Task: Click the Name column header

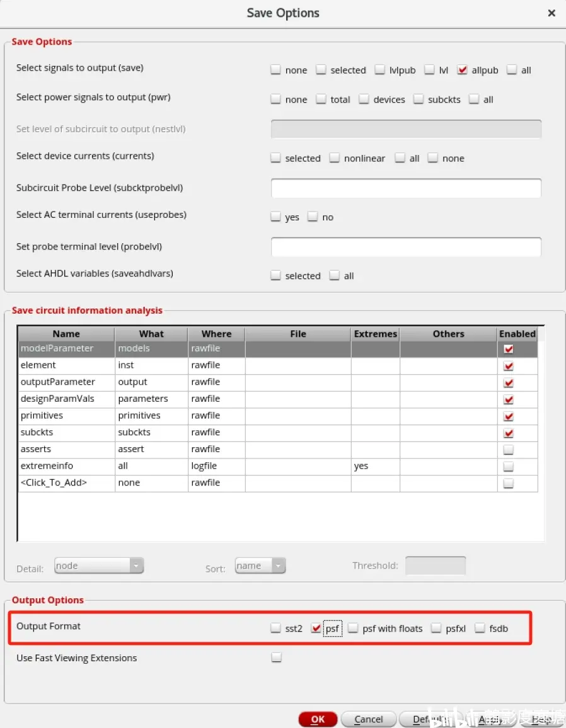Action: point(66,334)
